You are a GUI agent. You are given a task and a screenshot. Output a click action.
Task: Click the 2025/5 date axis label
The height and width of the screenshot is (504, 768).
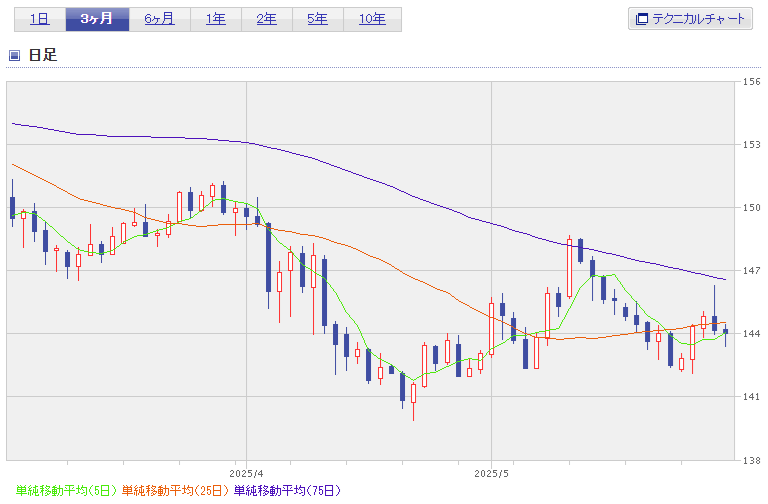coord(491,474)
